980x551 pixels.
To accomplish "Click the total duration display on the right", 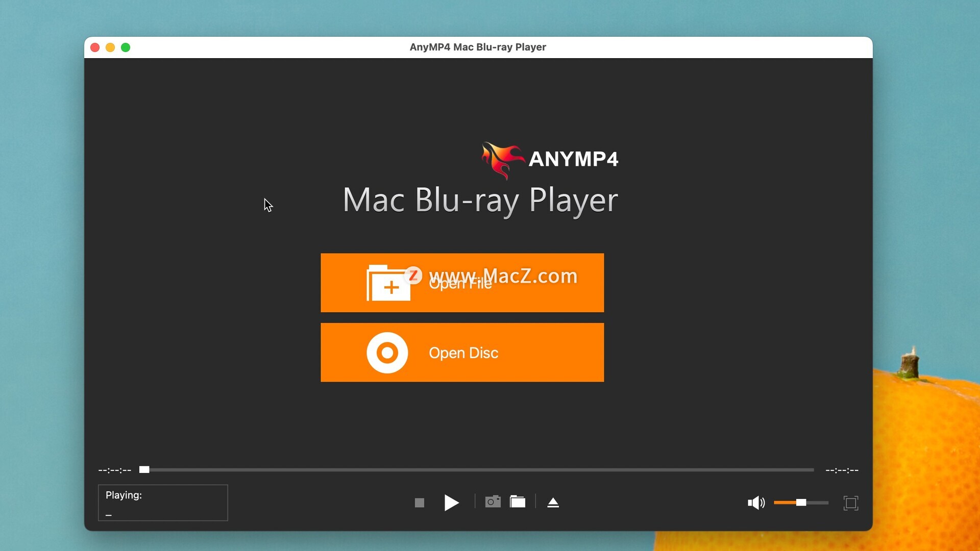I will tap(842, 470).
